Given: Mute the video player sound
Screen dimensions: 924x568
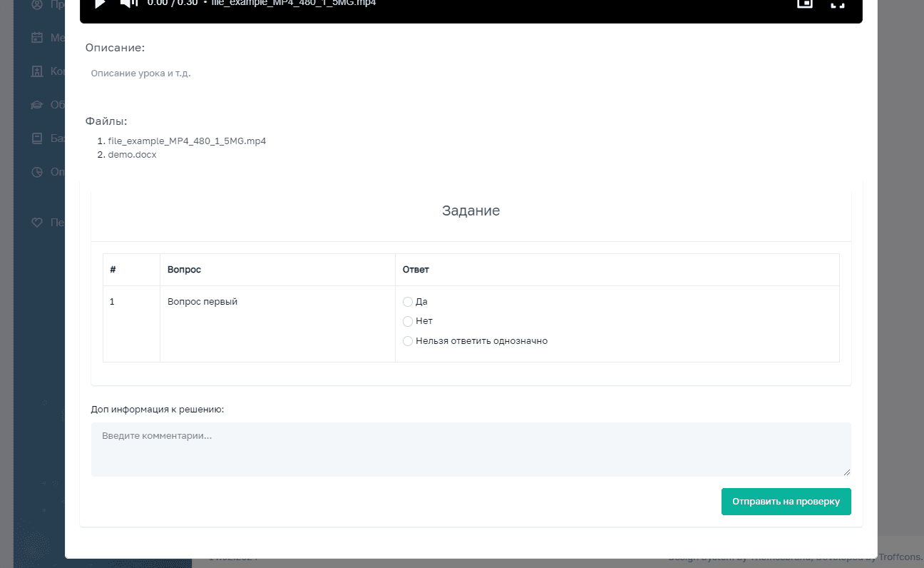Looking at the screenshot, I should point(128,4).
